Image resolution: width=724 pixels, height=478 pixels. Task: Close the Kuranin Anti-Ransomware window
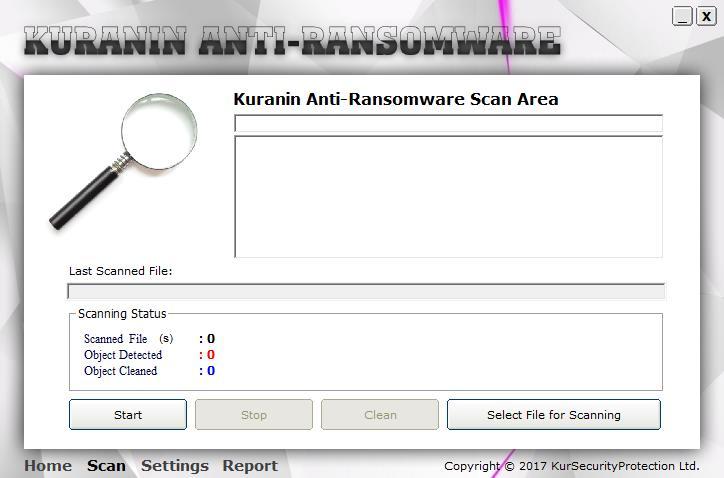pyautogui.click(x=706, y=17)
